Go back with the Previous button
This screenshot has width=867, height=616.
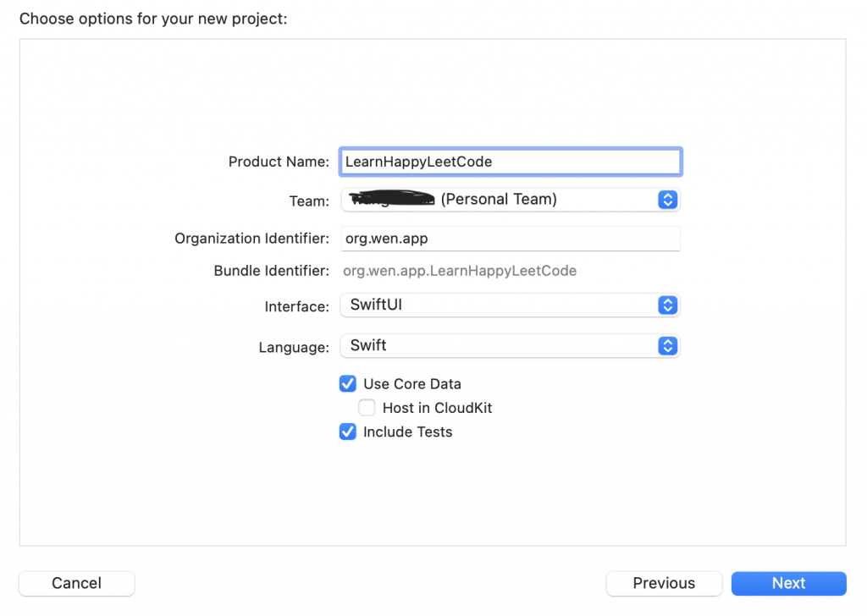[664, 583]
